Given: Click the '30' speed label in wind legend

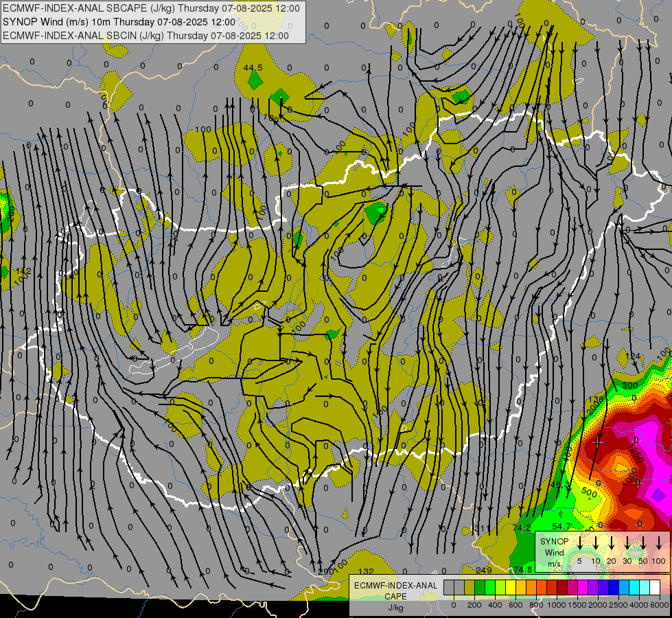Looking at the screenshot, I should coord(627,561).
